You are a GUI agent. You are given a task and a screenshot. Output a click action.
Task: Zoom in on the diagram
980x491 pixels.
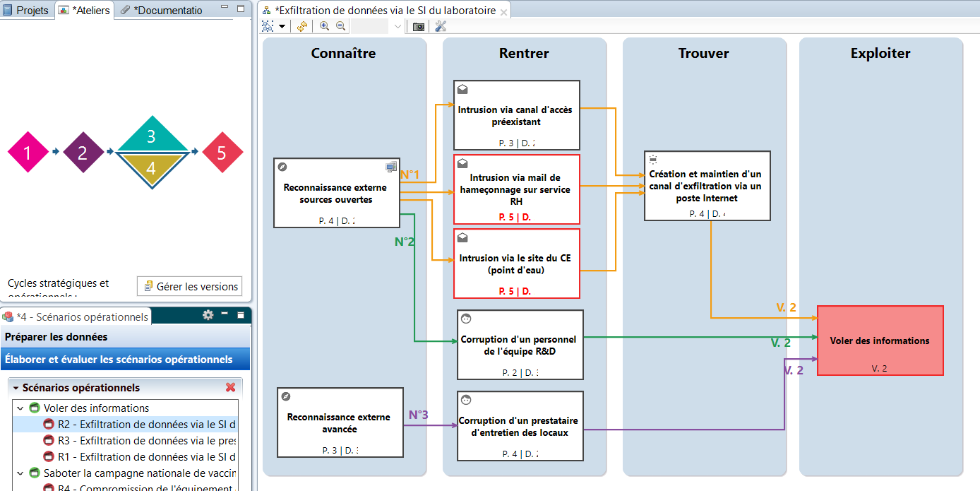tap(325, 26)
